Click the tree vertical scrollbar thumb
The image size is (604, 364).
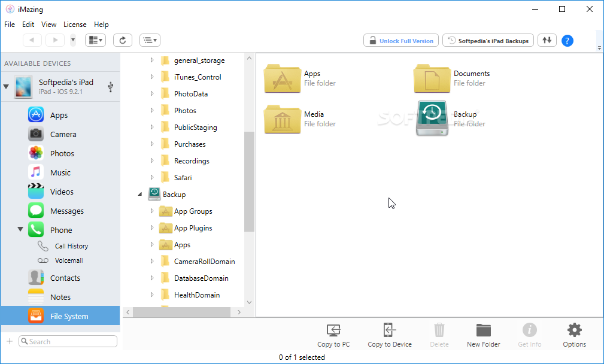pos(249,181)
